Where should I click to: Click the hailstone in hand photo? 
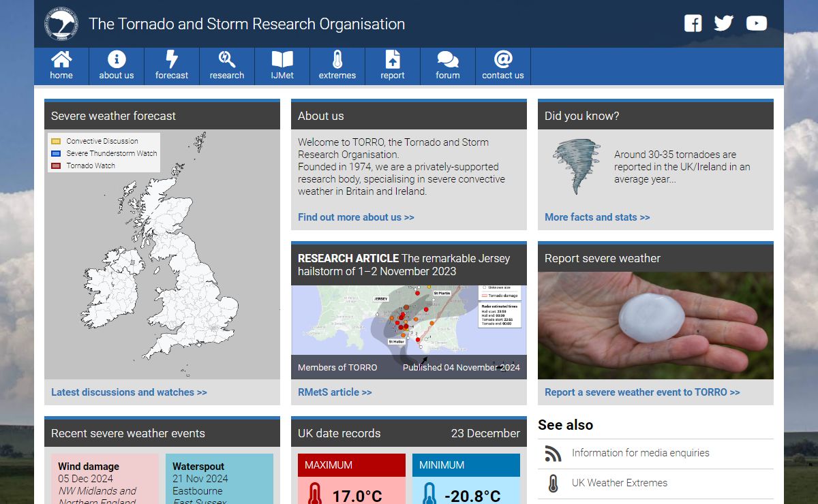pos(656,326)
